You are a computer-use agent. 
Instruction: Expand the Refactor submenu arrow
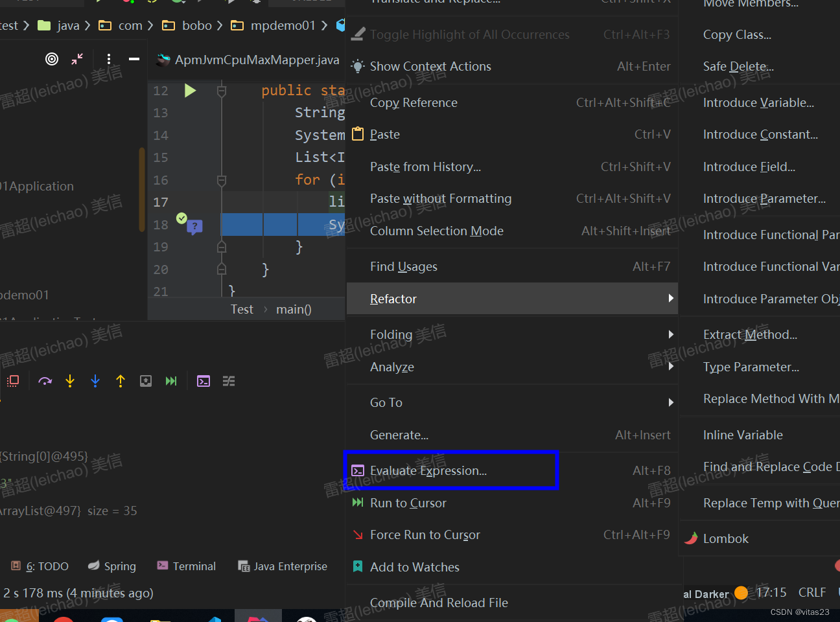(671, 298)
